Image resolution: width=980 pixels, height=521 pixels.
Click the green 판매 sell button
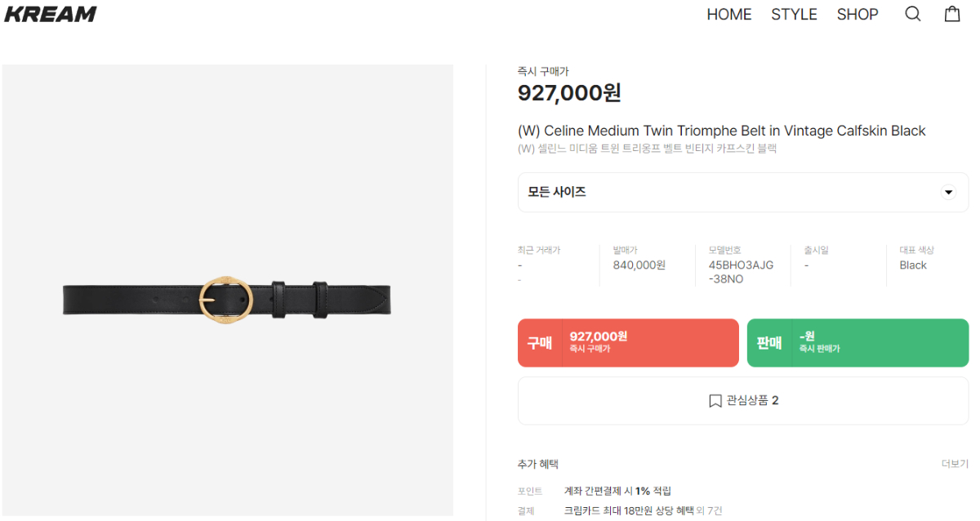(x=858, y=343)
